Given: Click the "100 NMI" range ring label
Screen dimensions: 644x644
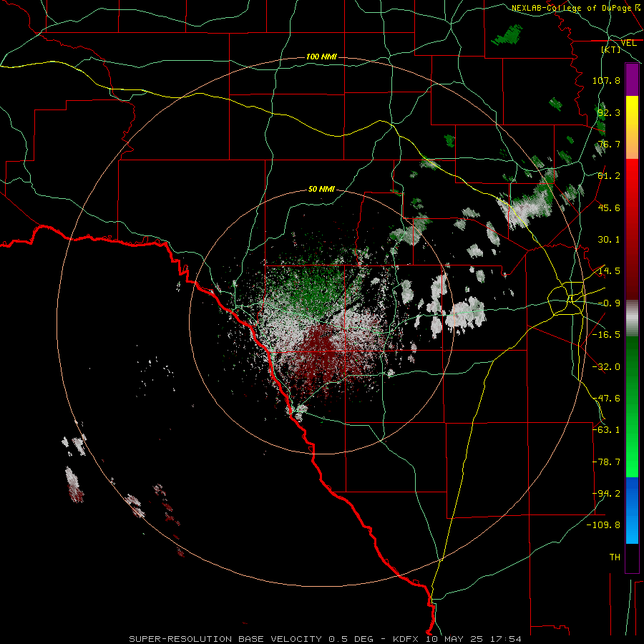Looking at the screenshot, I should (x=321, y=57).
